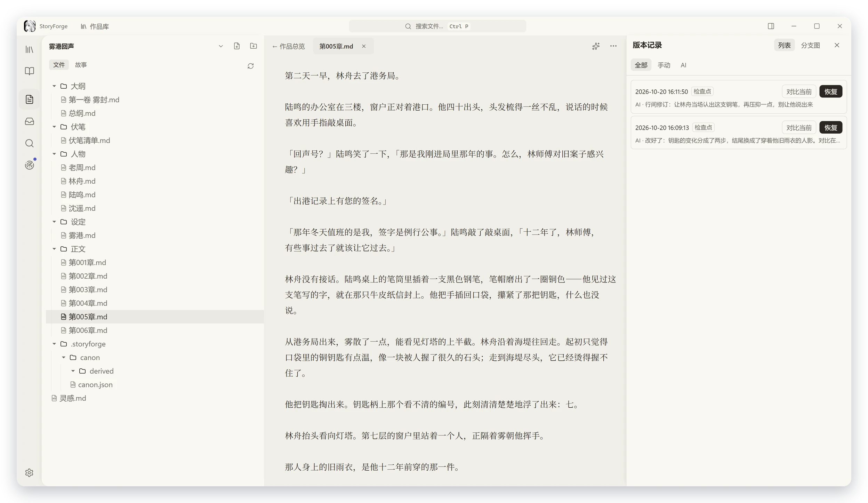Collapse the derived folder

(73, 371)
